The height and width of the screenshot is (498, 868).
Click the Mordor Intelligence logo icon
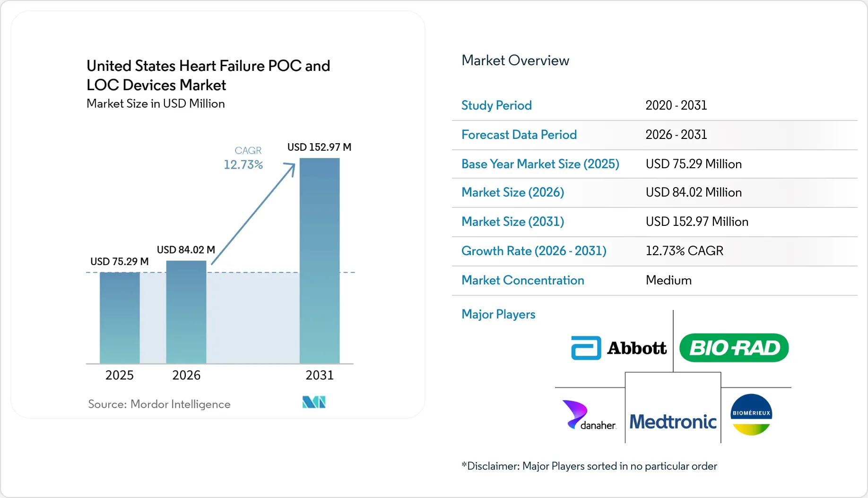coord(314,402)
